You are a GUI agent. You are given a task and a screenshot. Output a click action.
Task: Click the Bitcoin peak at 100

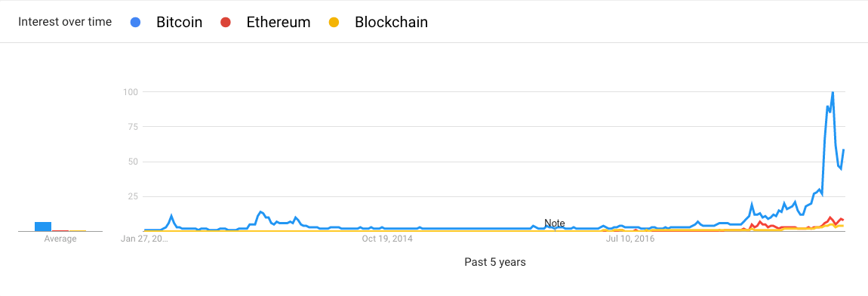(833, 93)
